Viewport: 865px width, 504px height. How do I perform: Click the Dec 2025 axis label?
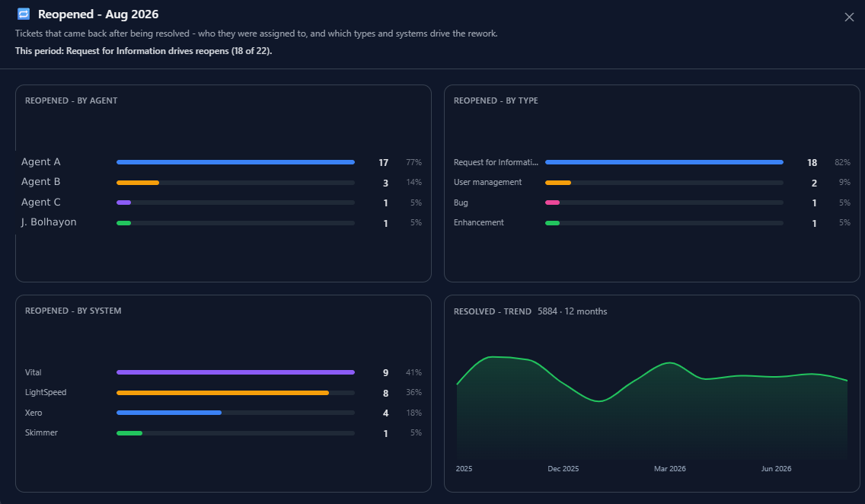(x=563, y=469)
